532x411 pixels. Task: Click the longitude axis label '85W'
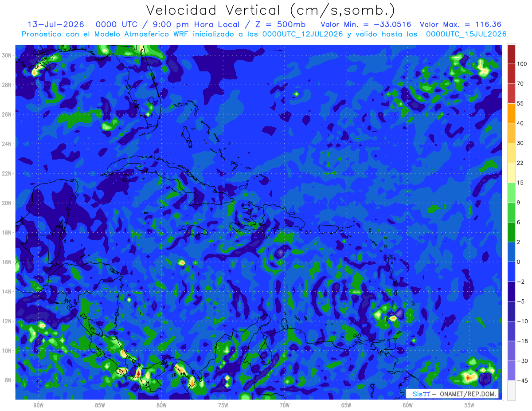100,405
